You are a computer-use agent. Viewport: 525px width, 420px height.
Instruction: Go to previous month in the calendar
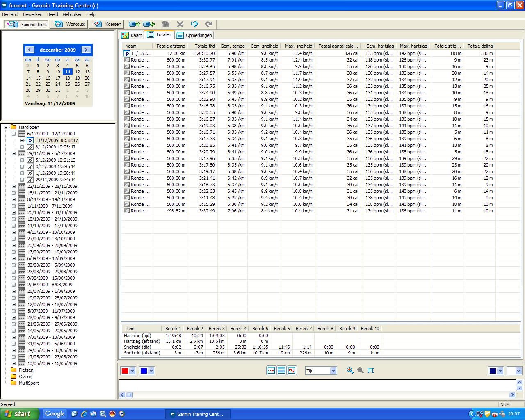click(29, 50)
